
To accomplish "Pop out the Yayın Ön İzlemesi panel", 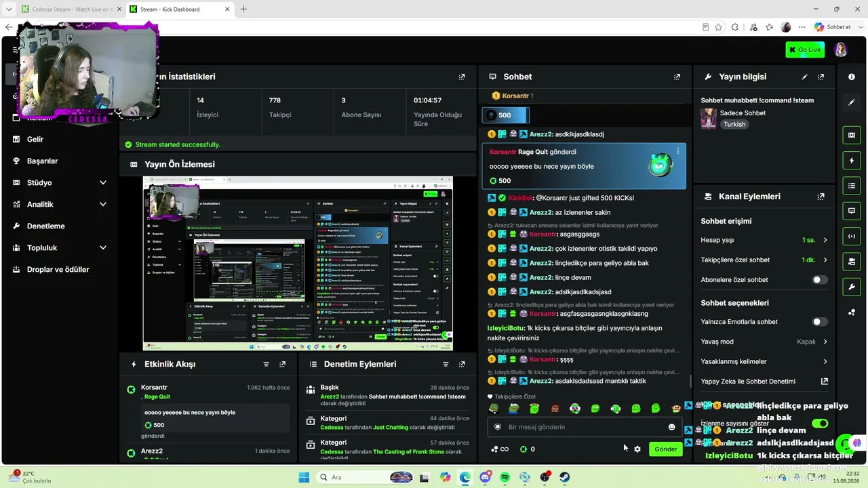I will click(462, 164).
